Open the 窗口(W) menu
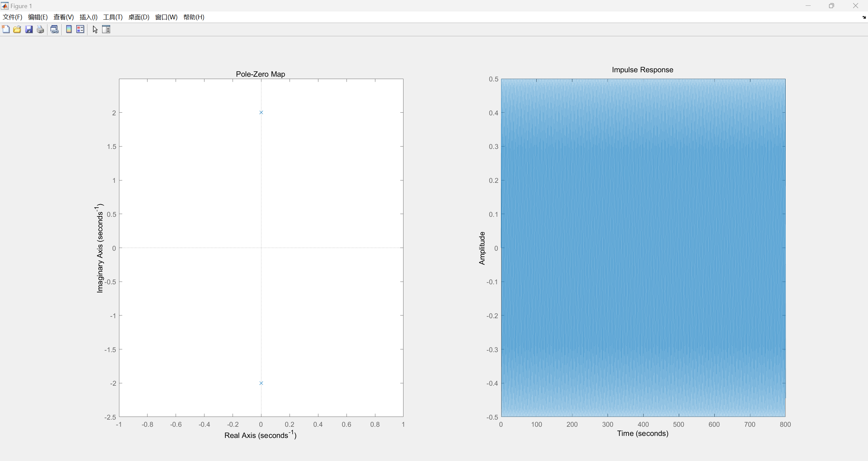This screenshot has width=868, height=461. [166, 17]
